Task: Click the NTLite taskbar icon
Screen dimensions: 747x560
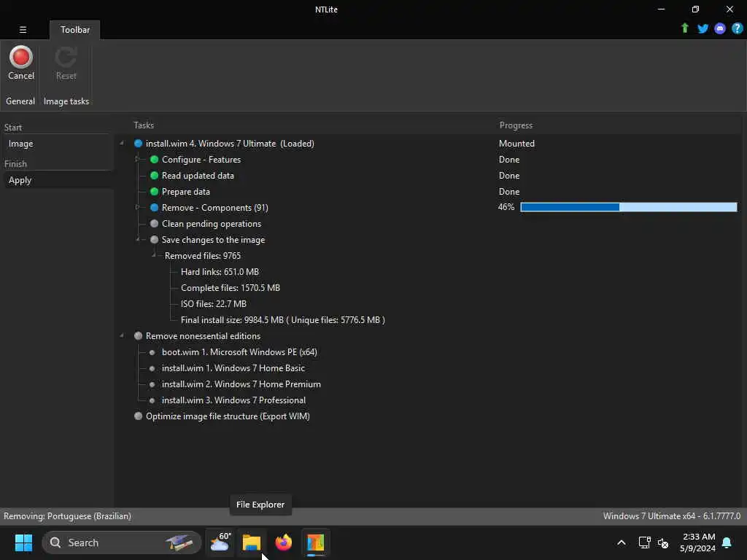Action: point(315,542)
